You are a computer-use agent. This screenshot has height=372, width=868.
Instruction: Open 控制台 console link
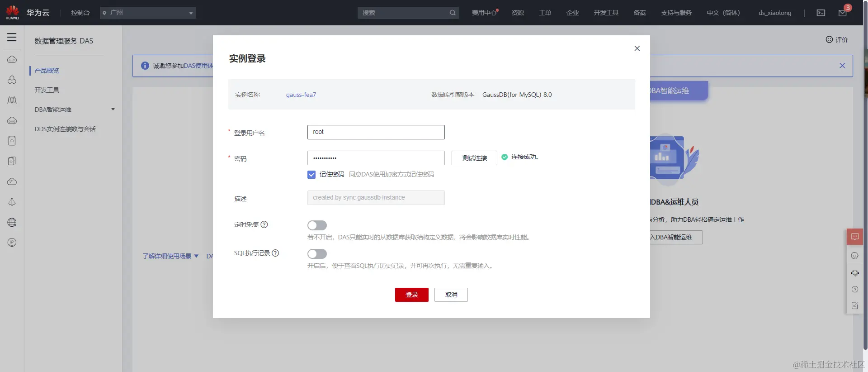pyautogui.click(x=80, y=13)
